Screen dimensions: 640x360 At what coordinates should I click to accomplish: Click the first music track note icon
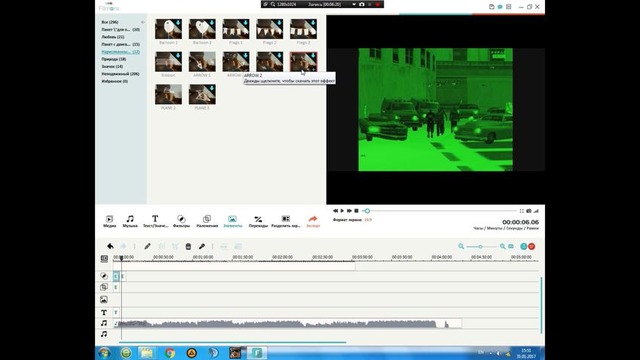(x=104, y=323)
